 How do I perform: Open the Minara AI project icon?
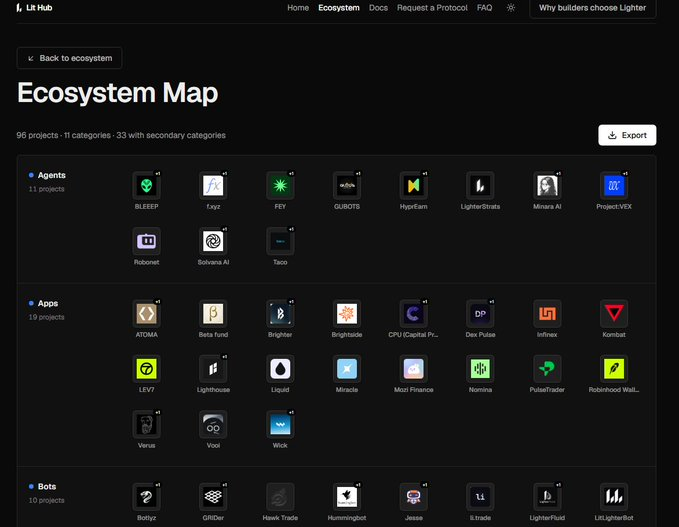coord(547,186)
